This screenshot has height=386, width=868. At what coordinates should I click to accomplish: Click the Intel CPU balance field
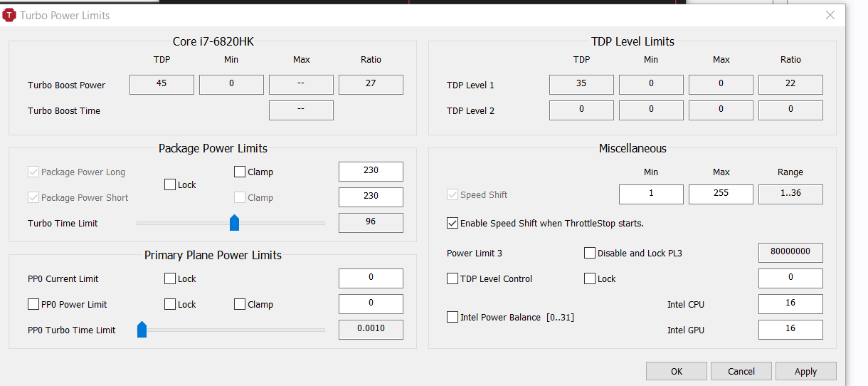click(790, 303)
